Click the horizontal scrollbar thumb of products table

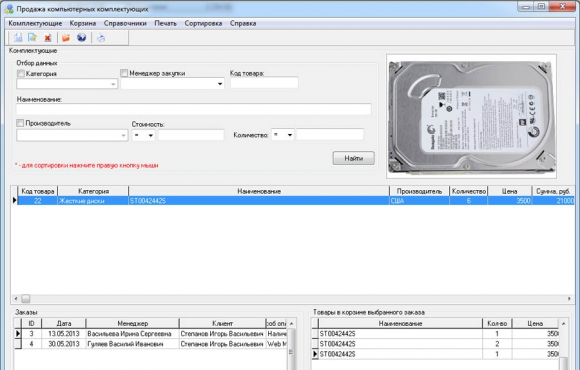pyautogui.click(x=26, y=298)
